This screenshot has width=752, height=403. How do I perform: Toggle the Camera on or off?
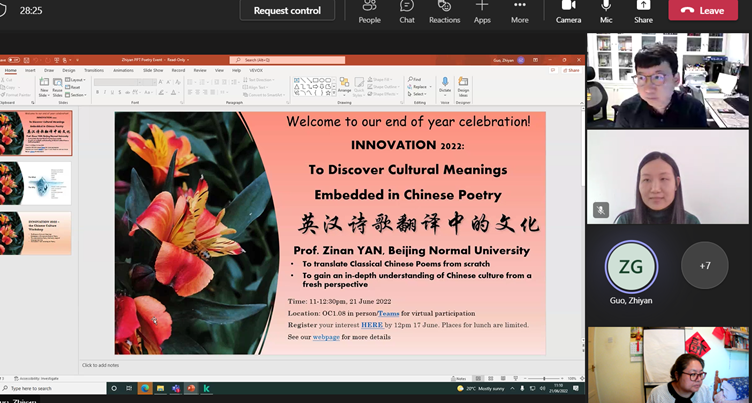coord(568,11)
